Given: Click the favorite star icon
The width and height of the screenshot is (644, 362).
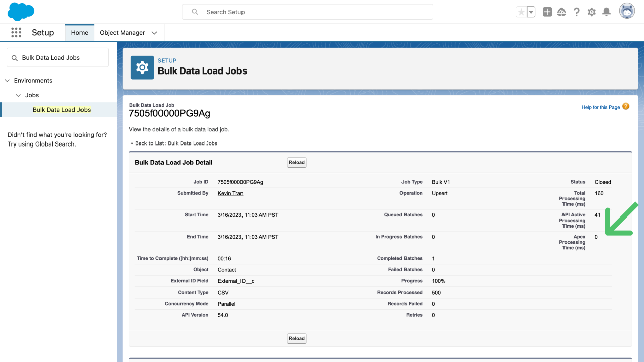Looking at the screenshot, I should [521, 12].
